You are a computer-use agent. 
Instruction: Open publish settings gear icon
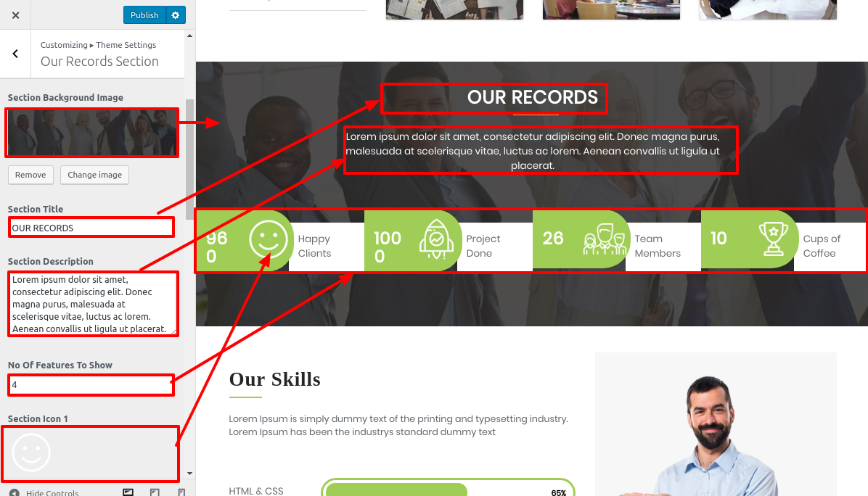(x=176, y=15)
